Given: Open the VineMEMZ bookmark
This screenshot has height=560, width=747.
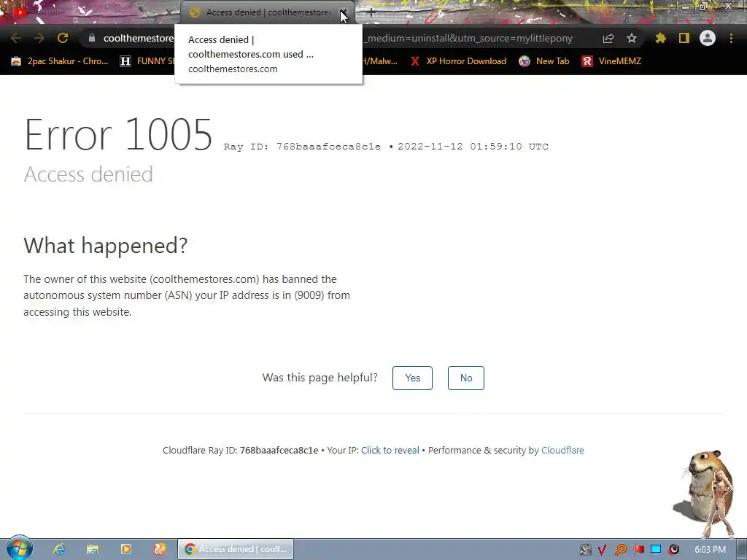Looking at the screenshot, I should 612,61.
